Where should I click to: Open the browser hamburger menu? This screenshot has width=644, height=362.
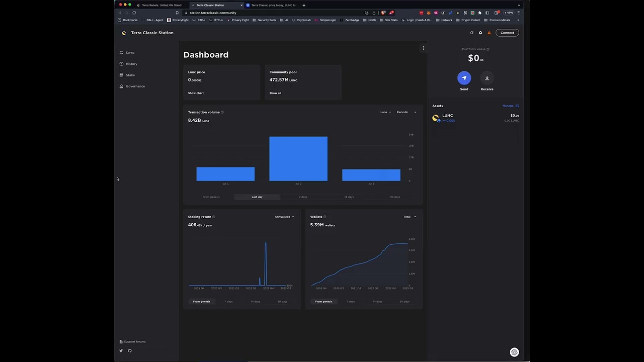[x=519, y=13]
